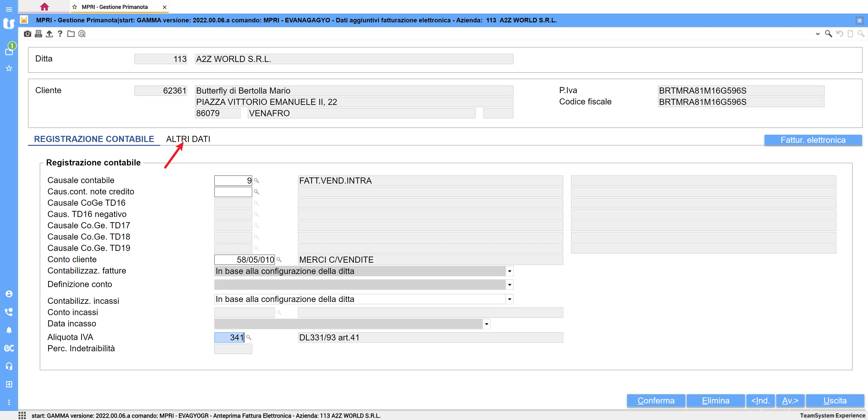Select the REGISTRAZIONE CONTABILE tab

94,139
